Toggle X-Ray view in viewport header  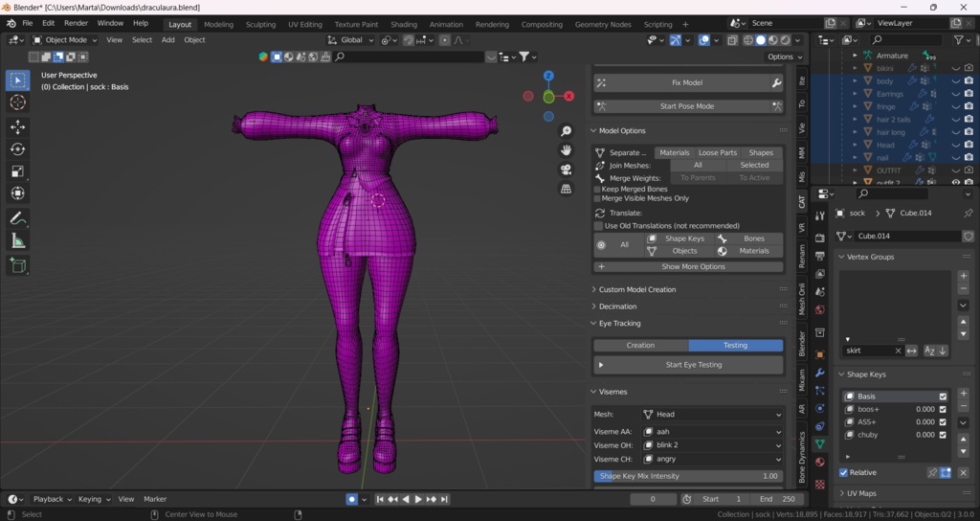pyautogui.click(x=732, y=40)
